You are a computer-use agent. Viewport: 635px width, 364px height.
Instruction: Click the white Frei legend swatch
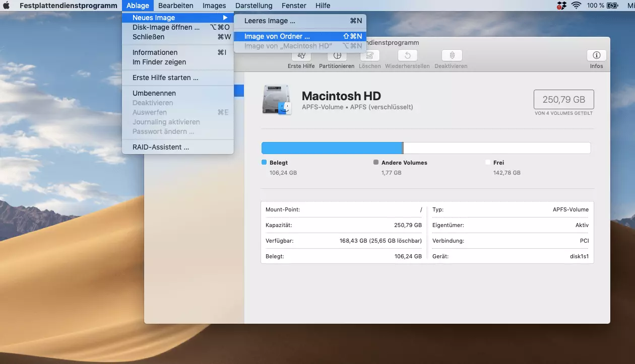point(488,163)
